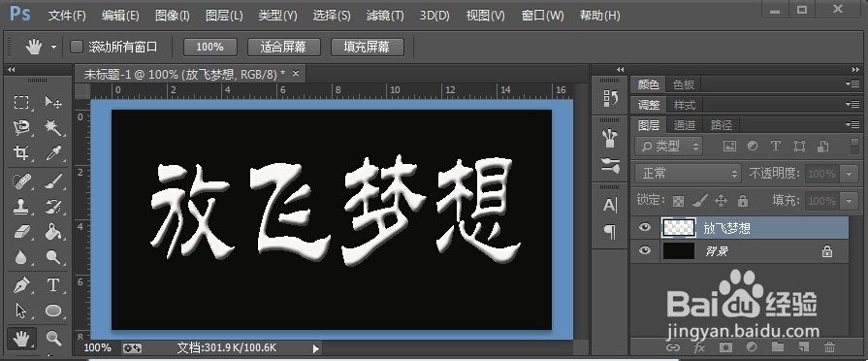Select the Healing Brush bandage tool
The height and width of the screenshot is (361, 868).
(21, 181)
